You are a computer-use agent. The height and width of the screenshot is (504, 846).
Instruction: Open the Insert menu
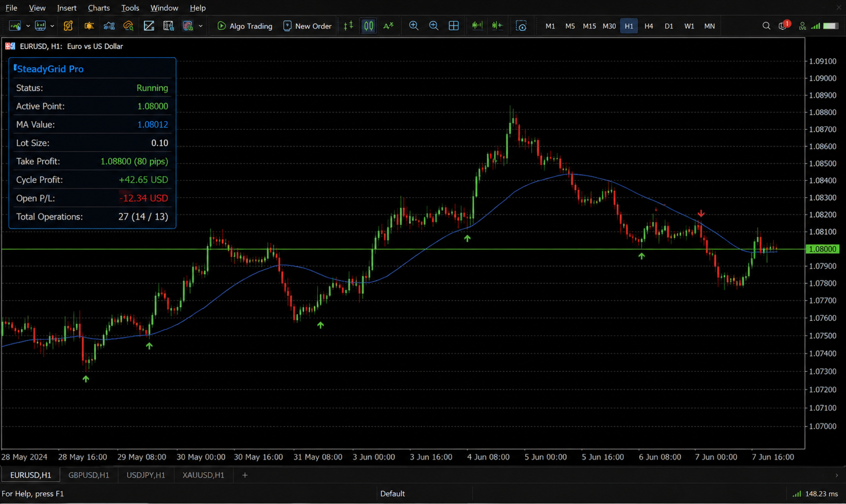pyautogui.click(x=67, y=8)
